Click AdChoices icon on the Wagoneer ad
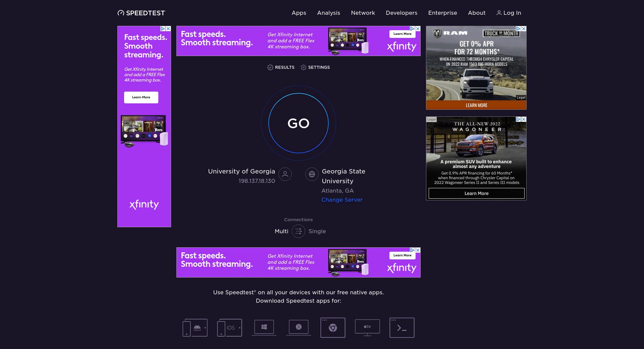The width and height of the screenshot is (644, 349). pos(518,119)
